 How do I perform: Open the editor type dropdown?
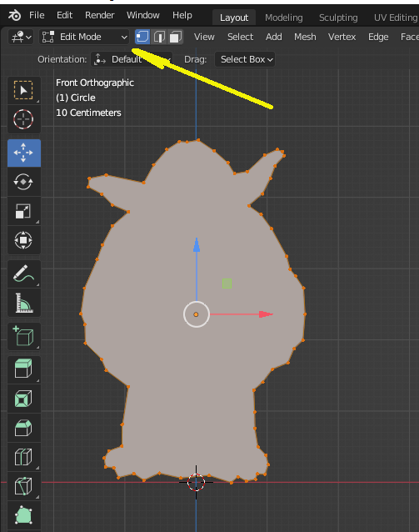(21, 37)
